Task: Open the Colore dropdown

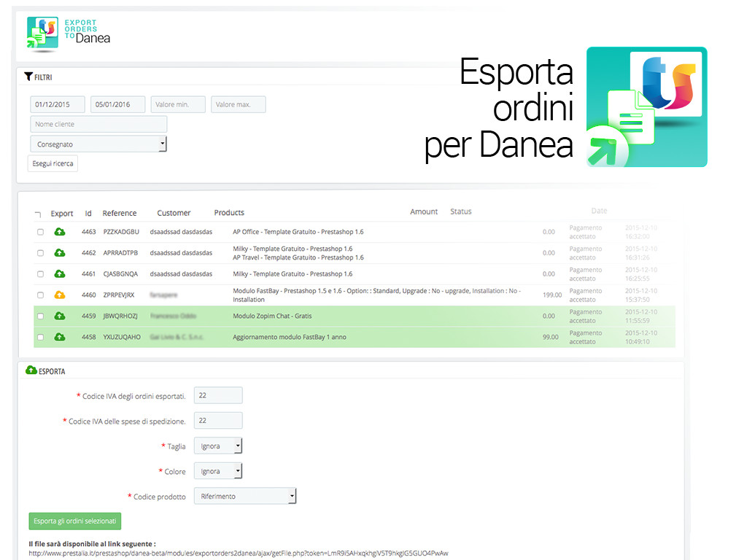Action: tap(217, 471)
